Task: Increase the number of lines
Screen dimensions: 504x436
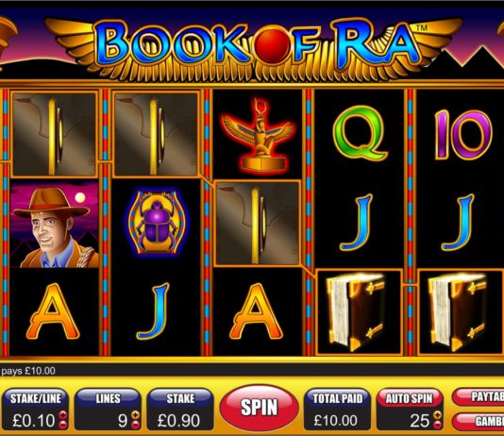Action: 136,415
